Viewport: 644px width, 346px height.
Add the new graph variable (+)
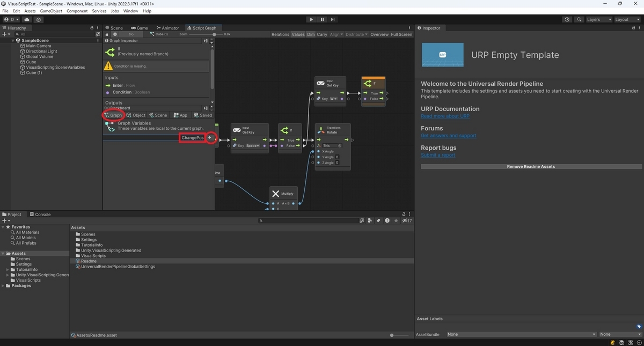coord(210,138)
